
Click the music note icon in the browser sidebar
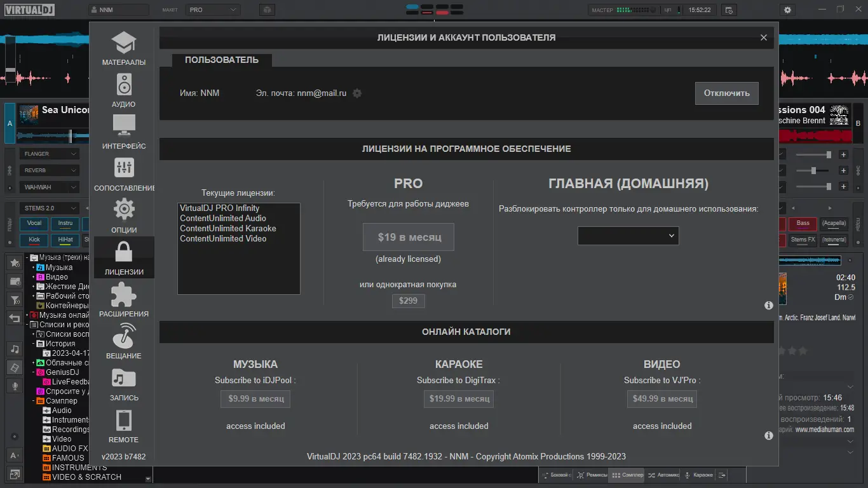[x=15, y=349]
